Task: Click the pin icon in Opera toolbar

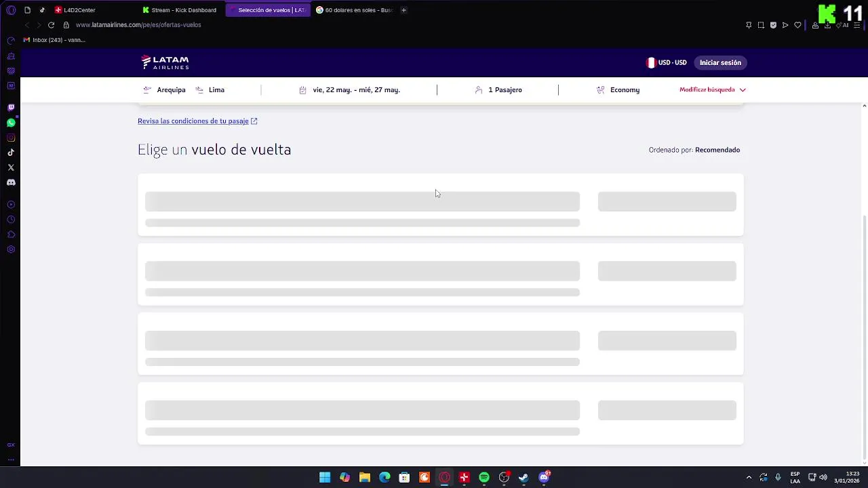Action: point(749,25)
